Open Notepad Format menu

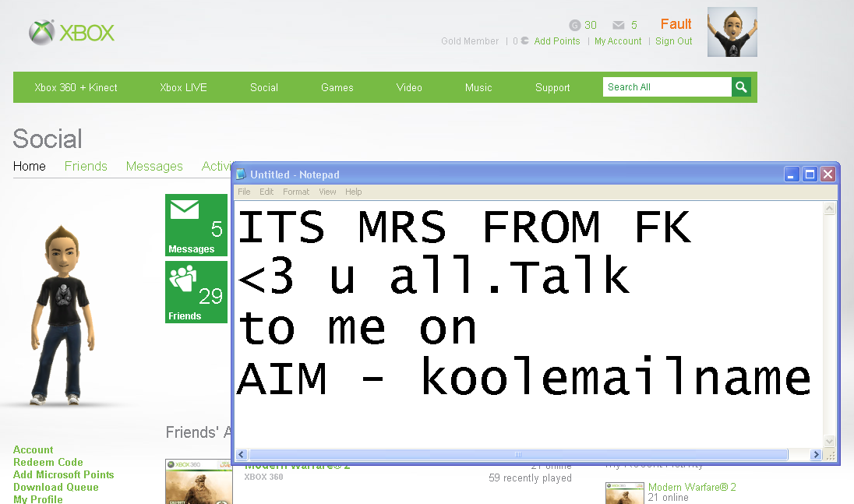pyautogui.click(x=296, y=192)
